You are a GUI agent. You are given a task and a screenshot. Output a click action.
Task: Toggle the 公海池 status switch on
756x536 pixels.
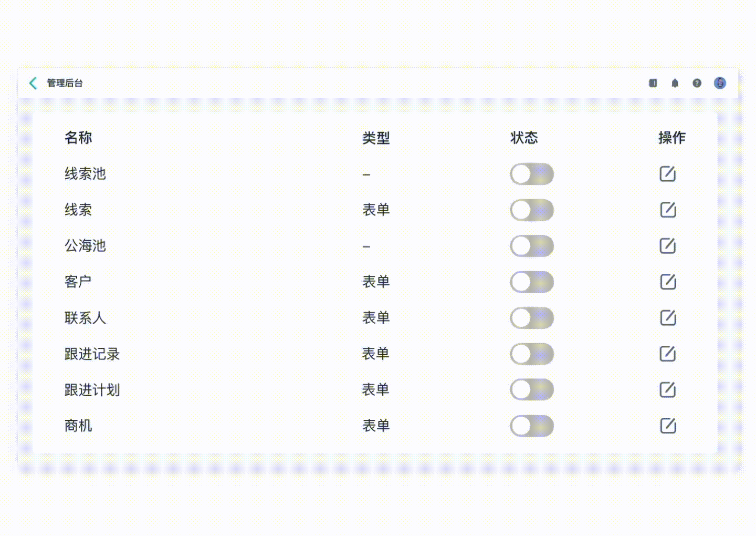click(x=531, y=245)
